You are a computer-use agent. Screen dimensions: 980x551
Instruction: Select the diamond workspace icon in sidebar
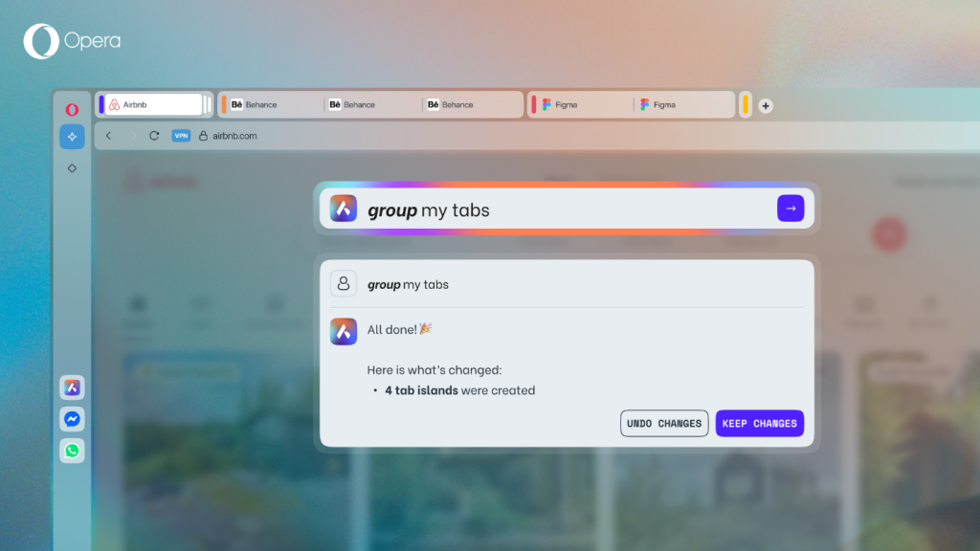[72, 168]
